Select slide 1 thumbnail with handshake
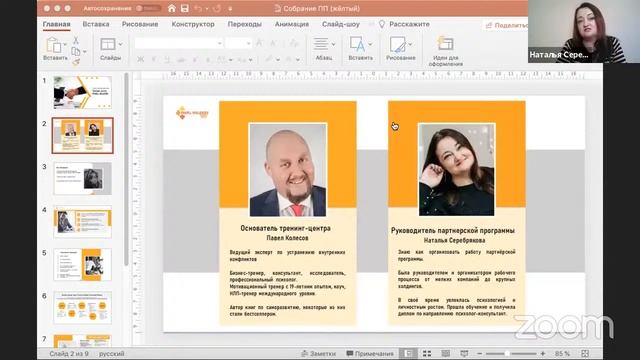 click(x=82, y=92)
